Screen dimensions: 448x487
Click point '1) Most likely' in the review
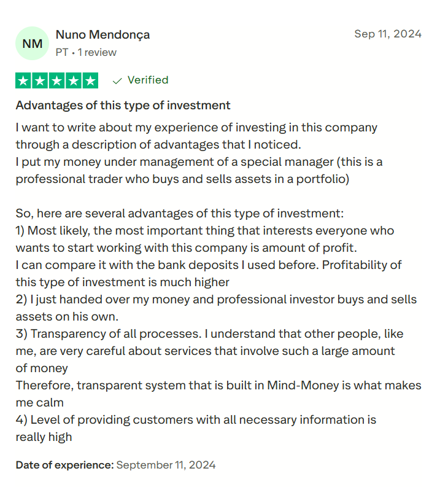click(204, 231)
